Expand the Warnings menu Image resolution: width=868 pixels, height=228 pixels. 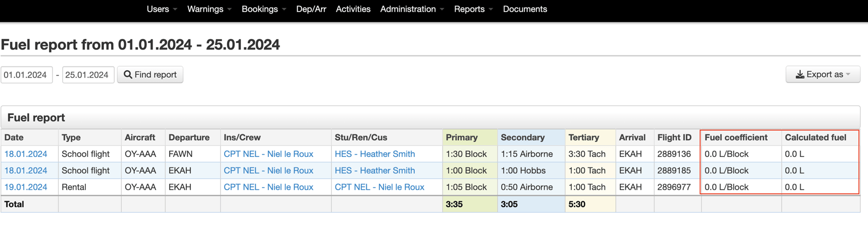coord(209,9)
